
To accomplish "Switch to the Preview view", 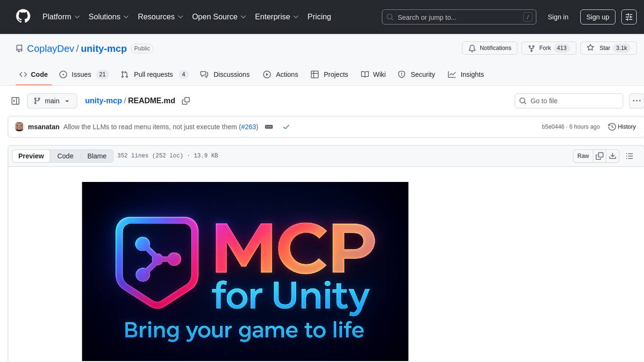I will click(31, 156).
